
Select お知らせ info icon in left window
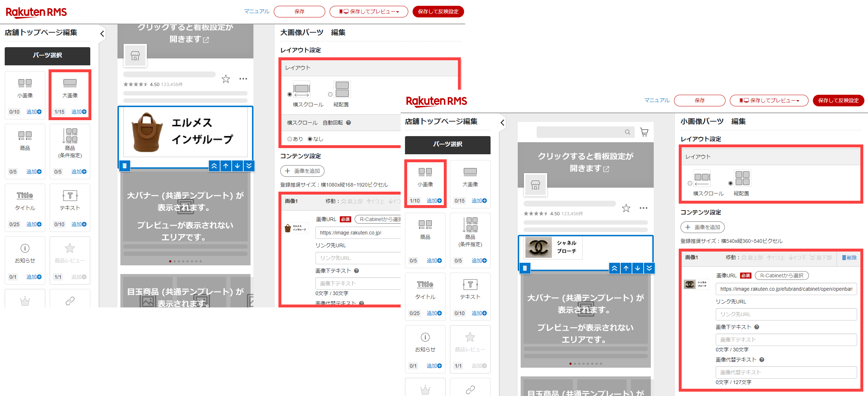click(x=25, y=248)
